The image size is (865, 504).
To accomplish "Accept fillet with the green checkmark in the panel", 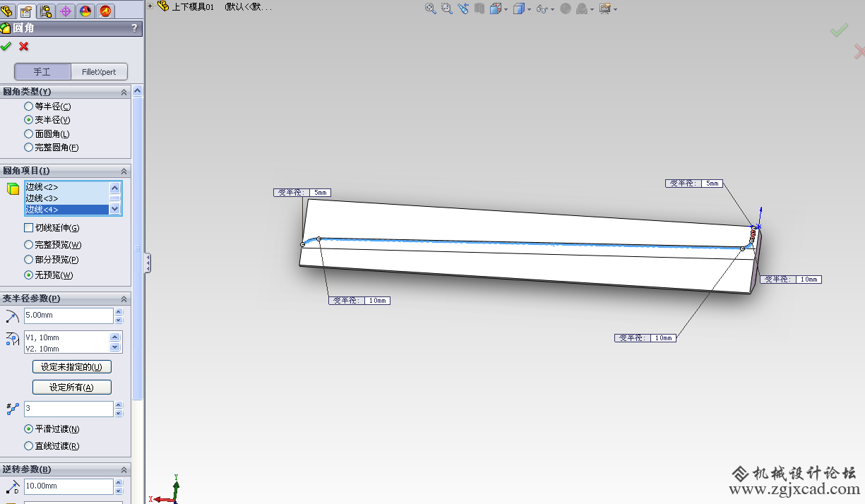I will pos(6,47).
